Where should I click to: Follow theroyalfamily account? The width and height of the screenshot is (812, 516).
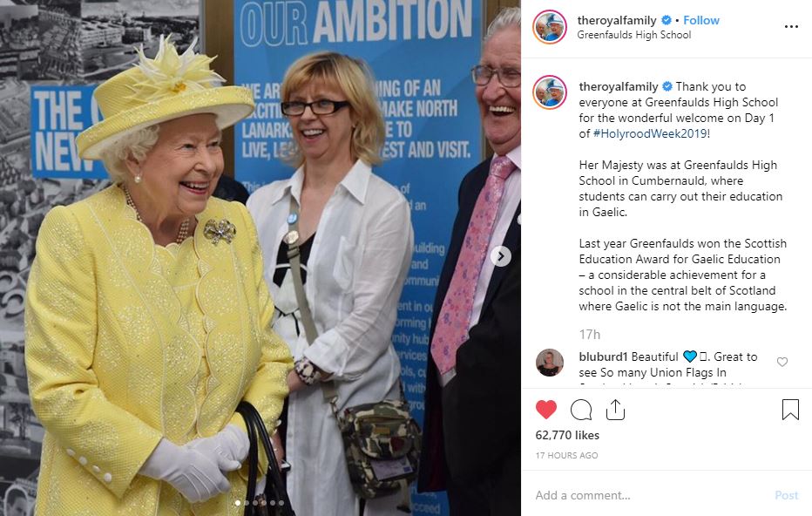(x=701, y=20)
